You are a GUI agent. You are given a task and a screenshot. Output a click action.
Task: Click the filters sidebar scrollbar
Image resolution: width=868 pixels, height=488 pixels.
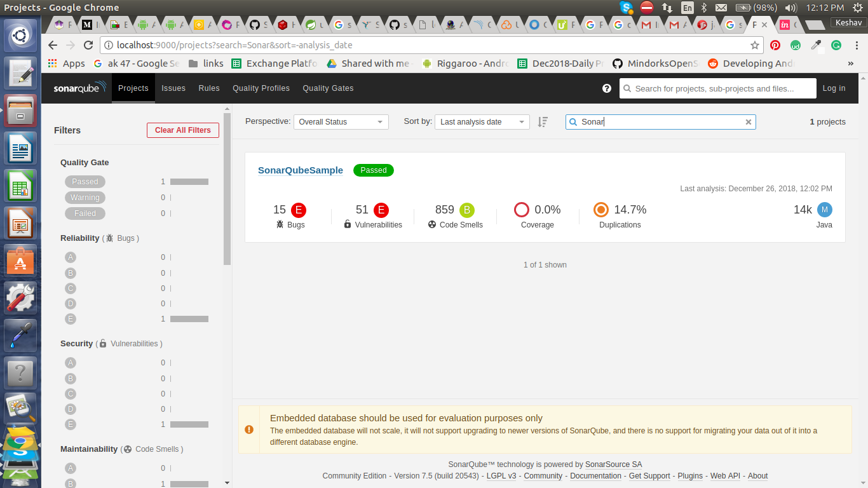click(x=227, y=189)
